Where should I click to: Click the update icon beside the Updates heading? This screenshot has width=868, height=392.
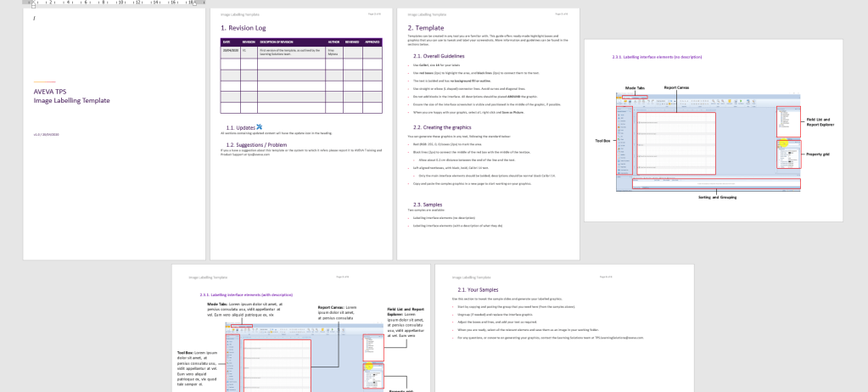pos(260,126)
